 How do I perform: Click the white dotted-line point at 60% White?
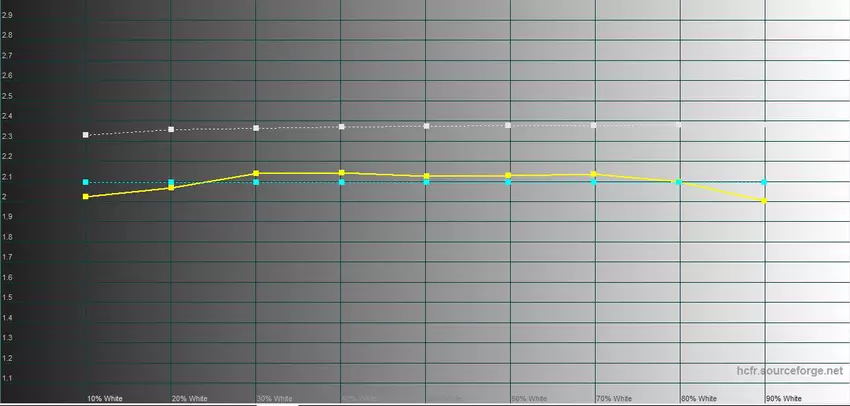(x=509, y=125)
